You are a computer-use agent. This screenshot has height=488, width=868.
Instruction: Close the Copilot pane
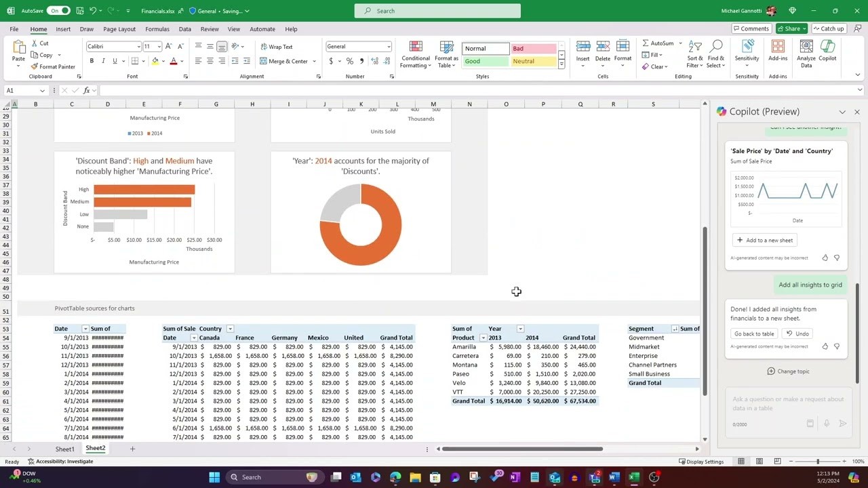click(x=856, y=112)
